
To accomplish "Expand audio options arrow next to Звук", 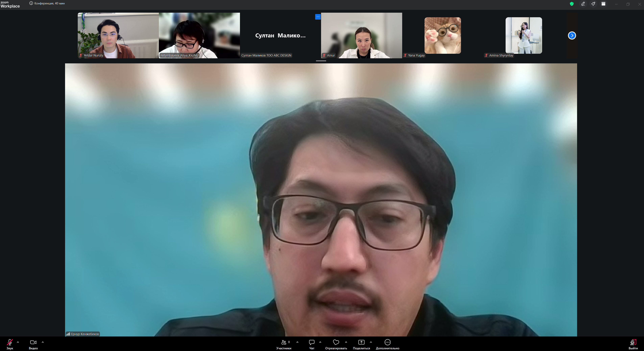I will click(18, 342).
